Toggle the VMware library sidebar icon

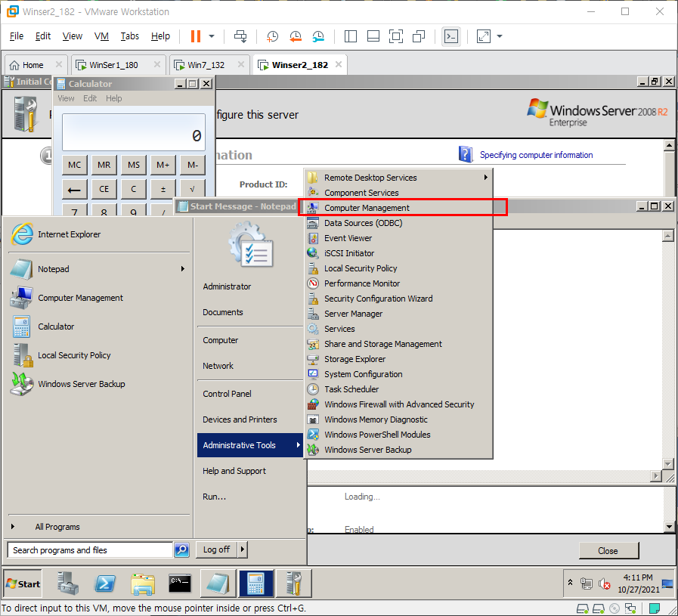[350, 36]
